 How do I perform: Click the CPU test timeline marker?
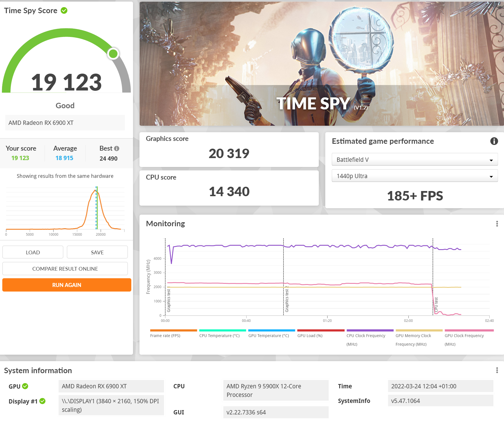click(x=436, y=305)
